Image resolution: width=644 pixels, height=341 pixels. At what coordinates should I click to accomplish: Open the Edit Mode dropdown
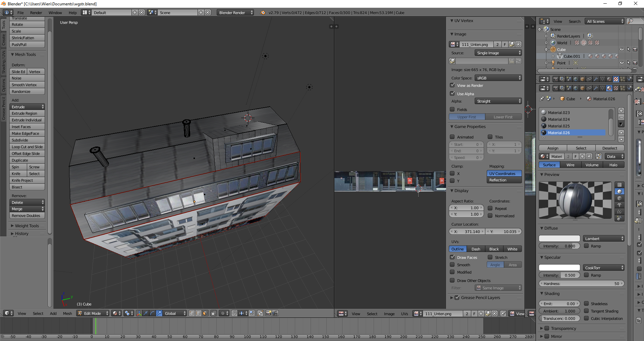point(93,313)
